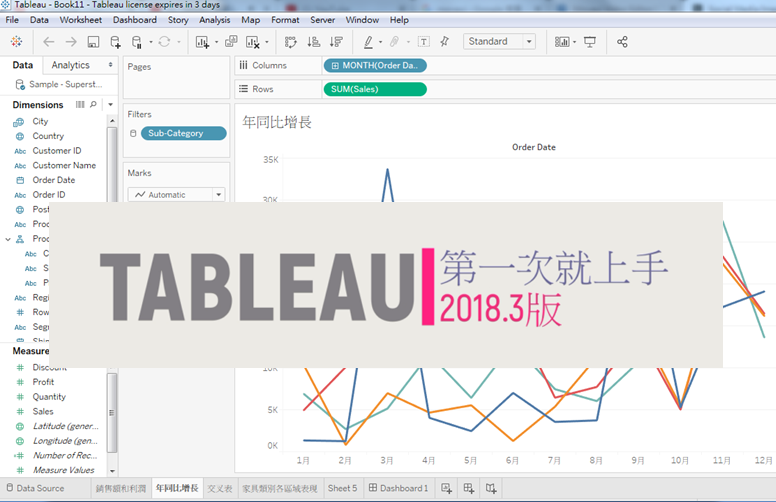The height and width of the screenshot is (502, 776).
Task: Expand the highlight pen dropdown arrow
Action: [x=380, y=42]
